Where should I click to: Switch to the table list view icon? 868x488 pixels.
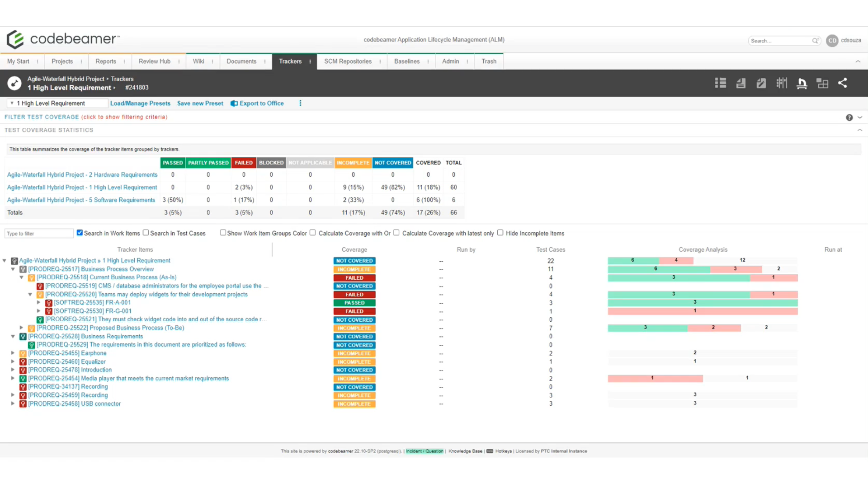[721, 83]
